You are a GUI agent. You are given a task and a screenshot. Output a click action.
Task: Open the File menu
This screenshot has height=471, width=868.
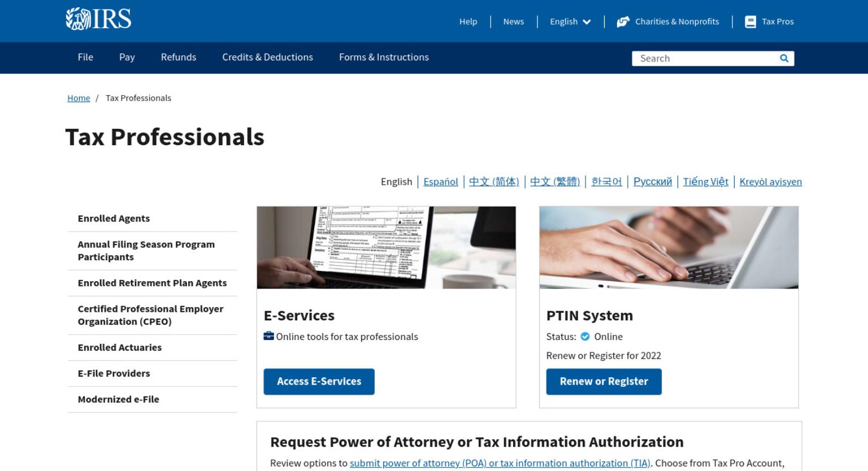[x=85, y=57]
